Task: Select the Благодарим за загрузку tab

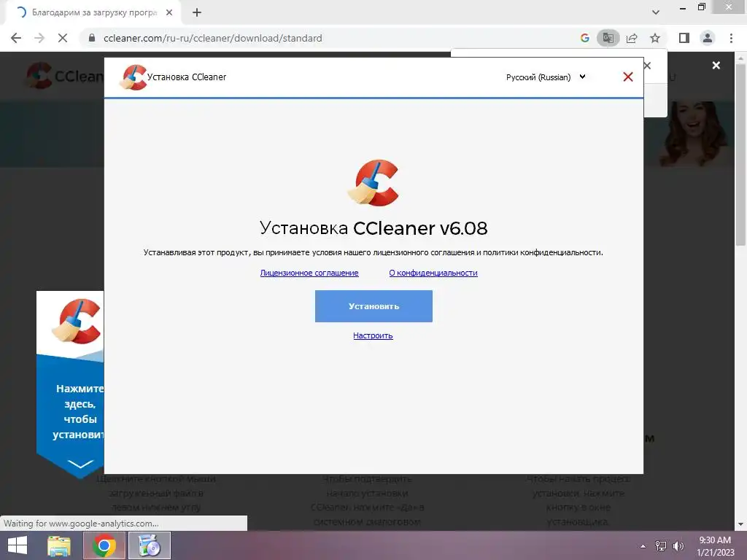Action: (94, 12)
